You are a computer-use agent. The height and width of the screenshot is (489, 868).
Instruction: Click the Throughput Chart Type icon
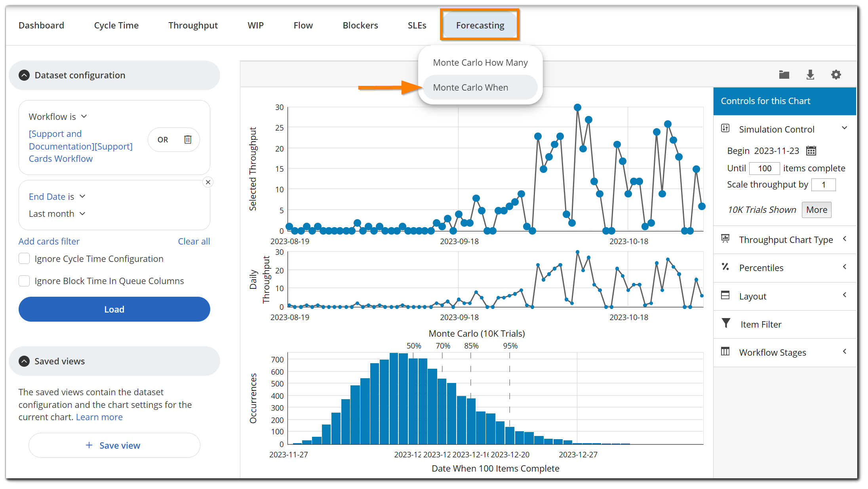tap(726, 239)
